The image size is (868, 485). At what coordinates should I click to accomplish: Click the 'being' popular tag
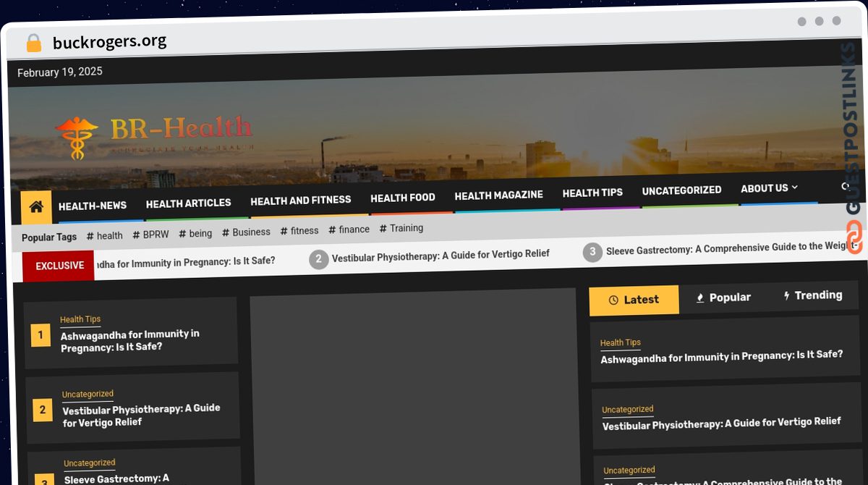(x=196, y=233)
